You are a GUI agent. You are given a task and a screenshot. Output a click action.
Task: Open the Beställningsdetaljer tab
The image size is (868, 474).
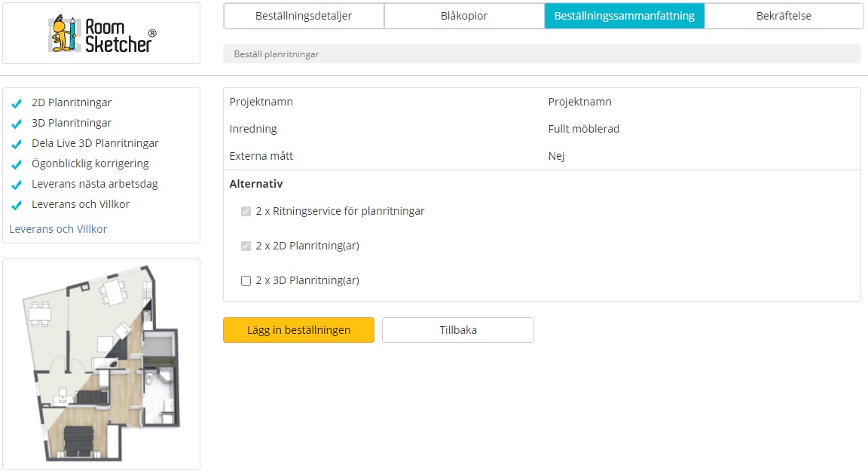(304, 16)
